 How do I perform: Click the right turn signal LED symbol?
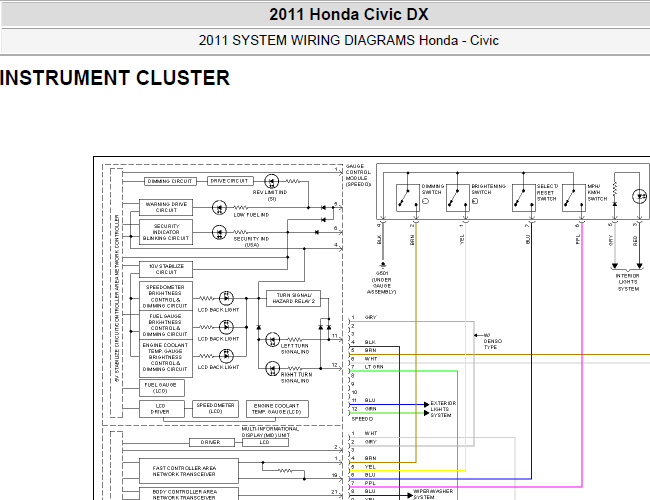point(272,369)
